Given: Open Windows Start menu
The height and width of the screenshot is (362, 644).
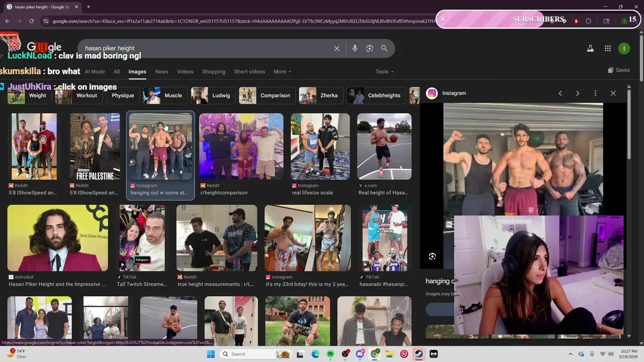Looking at the screenshot, I should tap(211, 354).
